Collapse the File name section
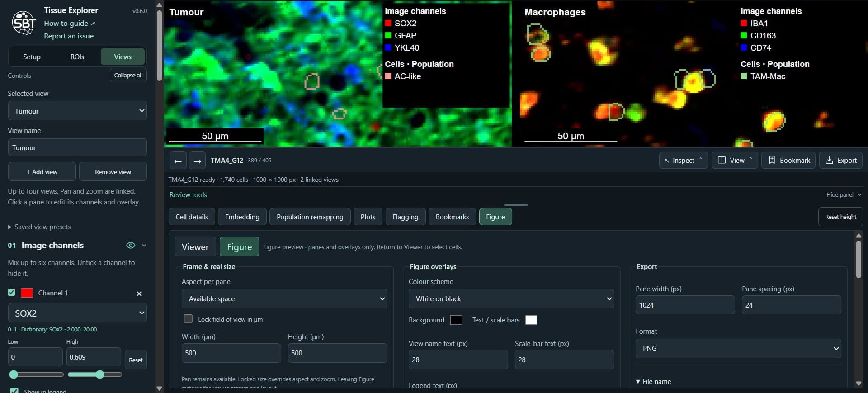The height and width of the screenshot is (393, 868). tap(653, 382)
